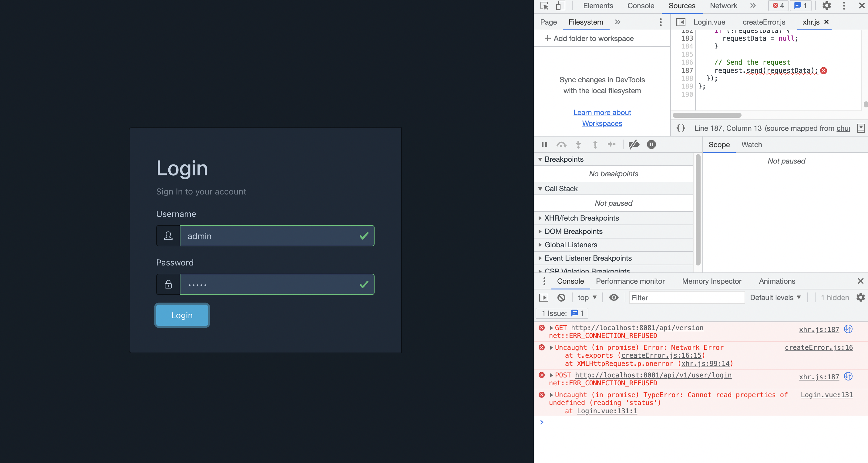The width and height of the screenshot is (868, 463).
Task: Switch to the Network tab
Action: tap(723, 6)
